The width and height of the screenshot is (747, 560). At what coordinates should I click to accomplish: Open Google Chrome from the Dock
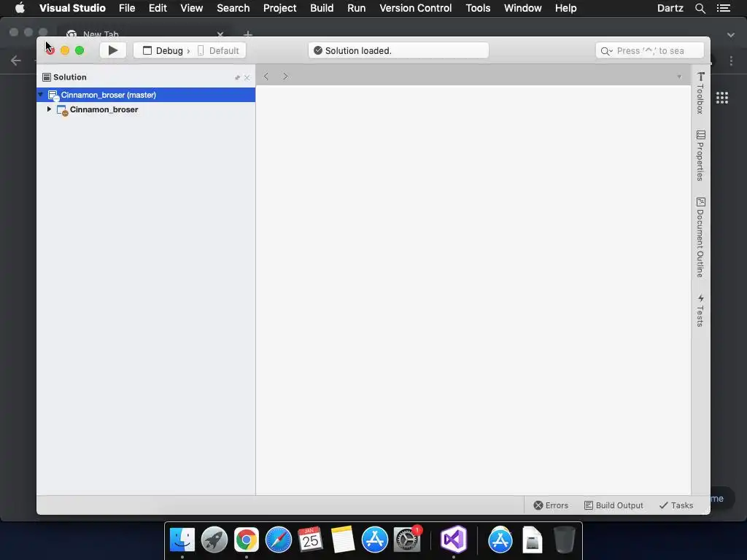click(x=247, y=540)
